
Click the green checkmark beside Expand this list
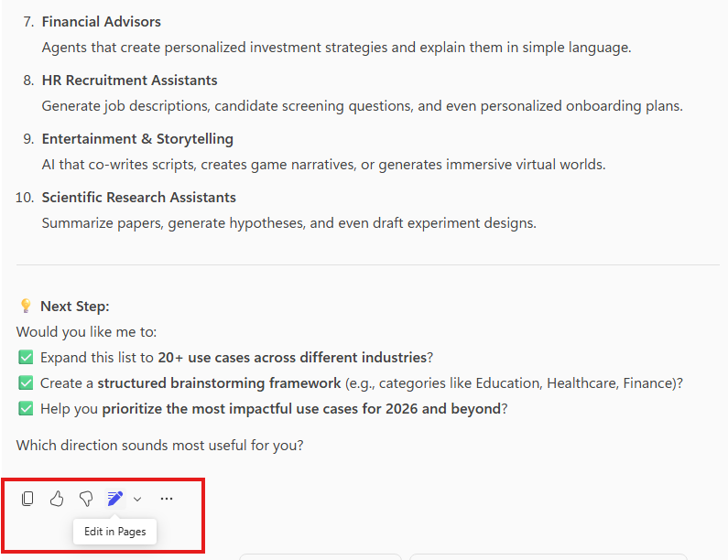[x=26, y=357]
